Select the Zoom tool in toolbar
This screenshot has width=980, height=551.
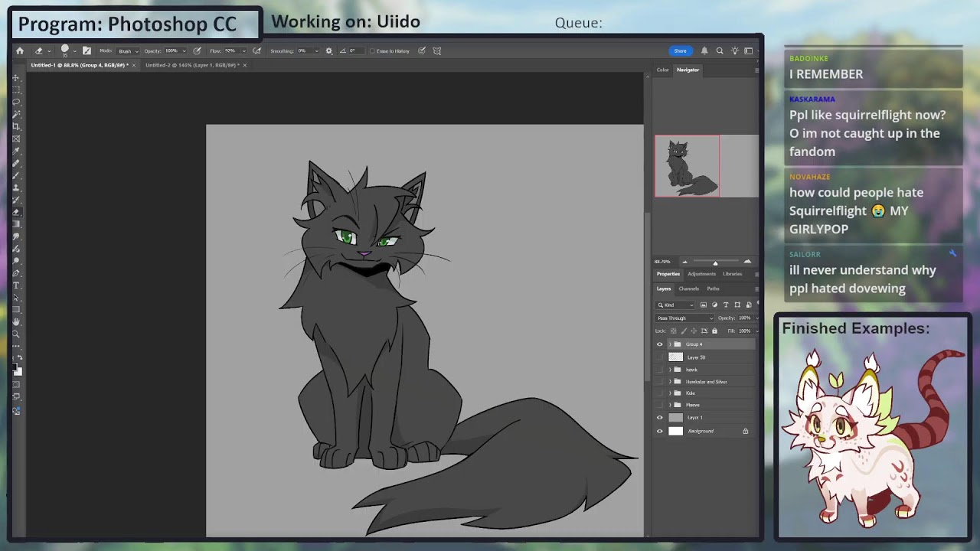15,334
